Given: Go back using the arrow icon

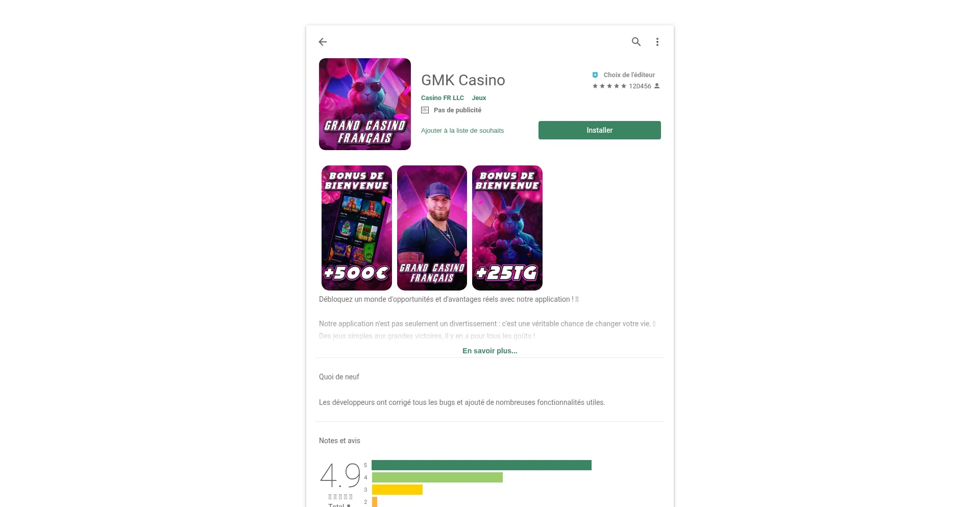Looking at the screenshot, I should (x=323, y=42).
